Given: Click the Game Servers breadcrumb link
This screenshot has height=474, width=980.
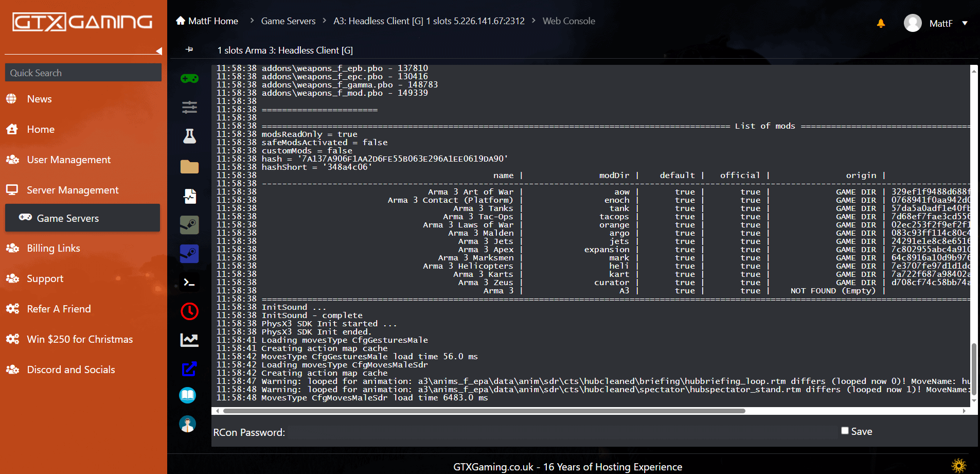Looking at the screenshot, I should (x=288, y=21).
